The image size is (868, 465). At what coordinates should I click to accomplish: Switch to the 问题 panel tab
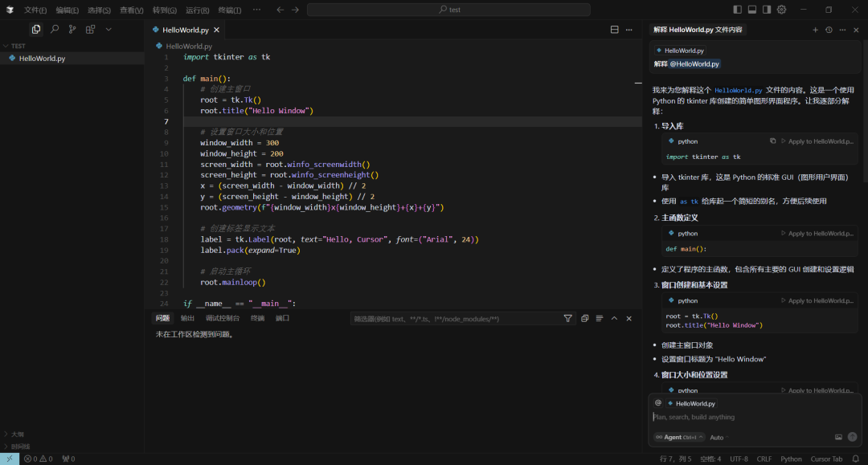point(162,318)
